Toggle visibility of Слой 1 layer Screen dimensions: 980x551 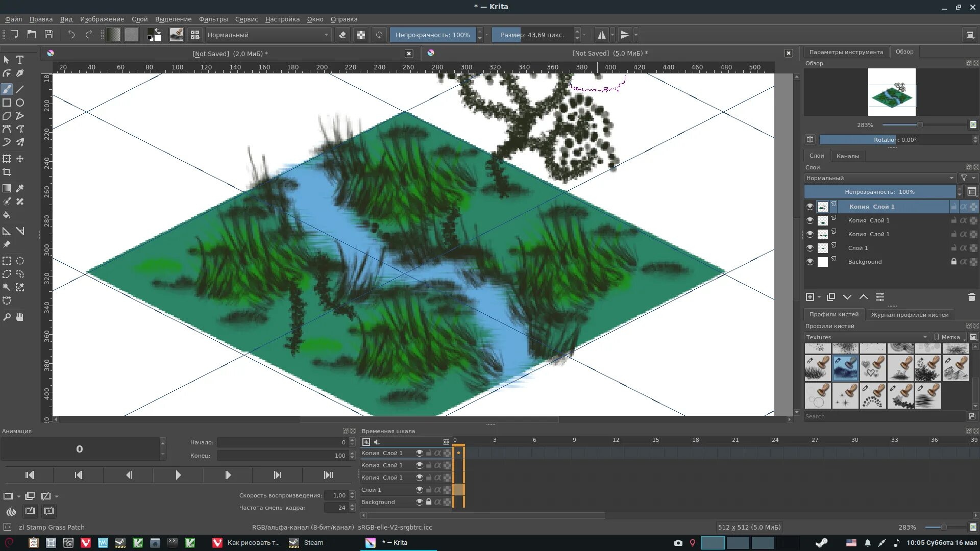(x=810, y=248)
